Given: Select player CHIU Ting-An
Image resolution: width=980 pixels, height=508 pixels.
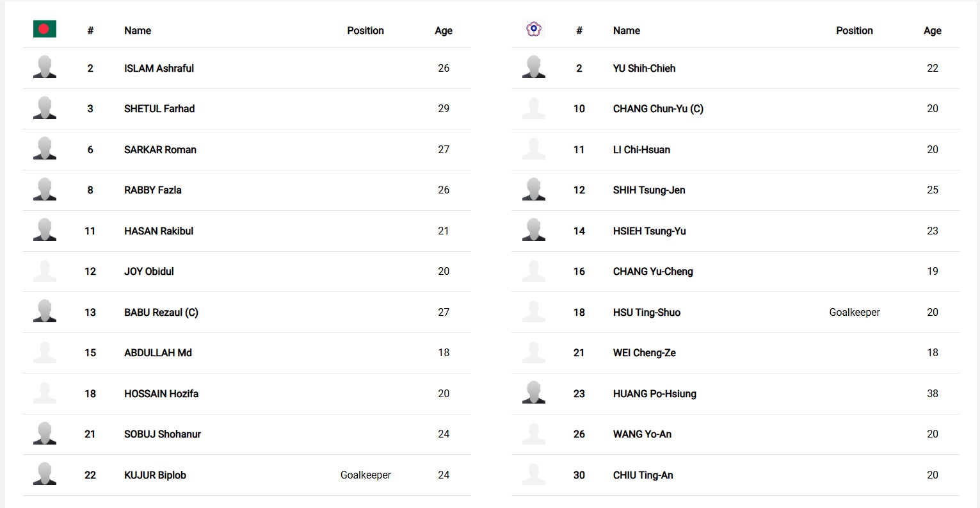Looking at the screenshot, I should tap(643, 475).
